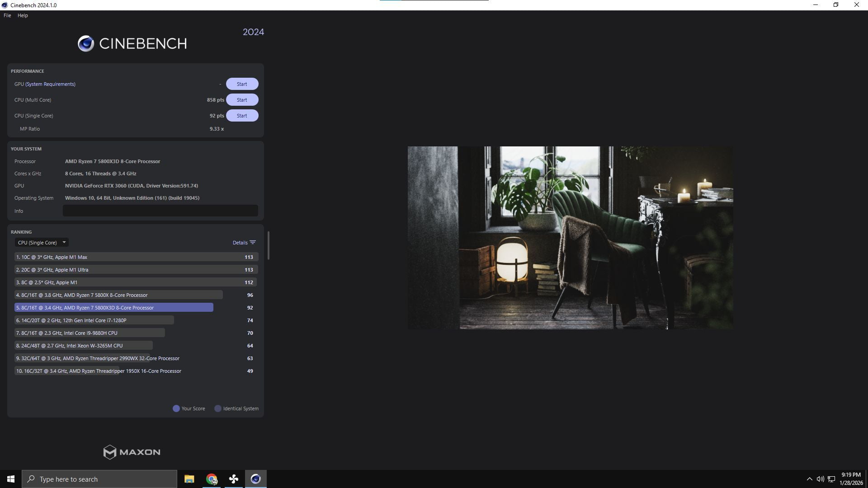Click the NVIDIA GeForce RTX 3060 GPU text

pyautogui.click(x=132, y=186)
